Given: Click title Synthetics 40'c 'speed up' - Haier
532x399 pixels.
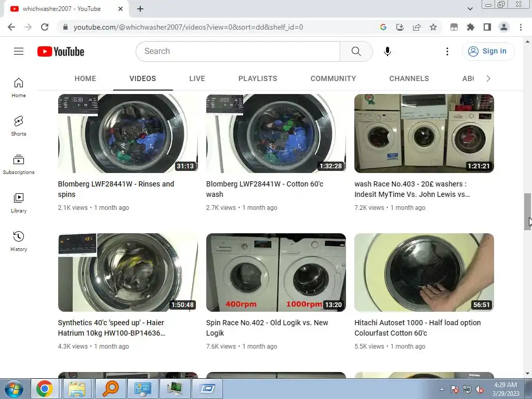Looking at the screenshot, I should tap(112, 328).
